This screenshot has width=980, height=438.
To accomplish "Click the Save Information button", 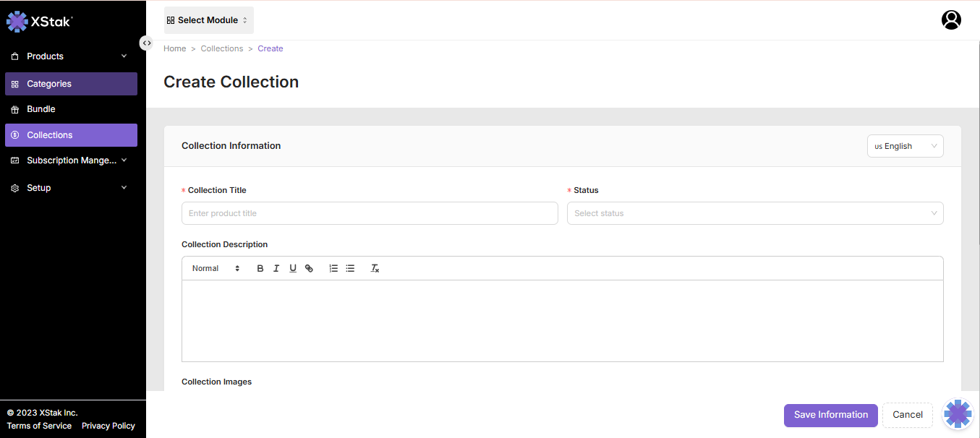I will coord(830,415).
